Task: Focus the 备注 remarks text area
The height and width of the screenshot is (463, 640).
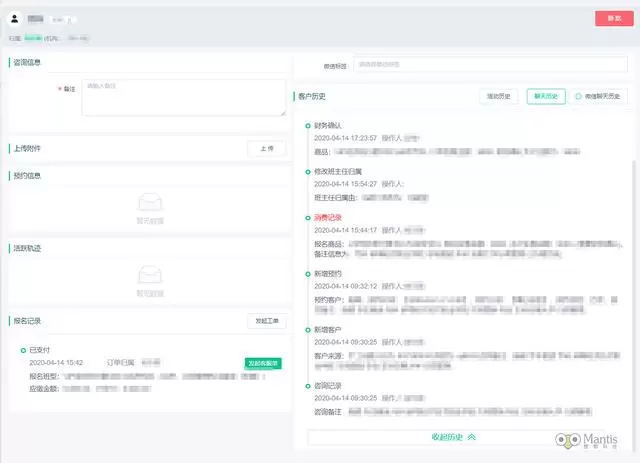Action: pos(183,98)
